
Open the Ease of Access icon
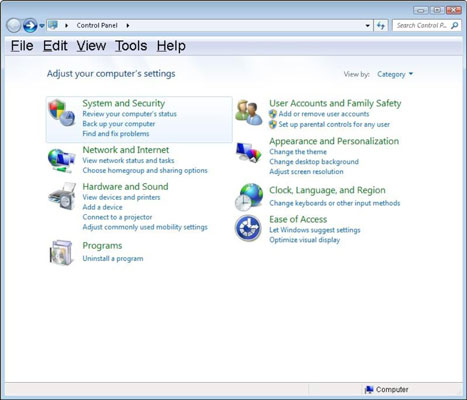point(248,228)
